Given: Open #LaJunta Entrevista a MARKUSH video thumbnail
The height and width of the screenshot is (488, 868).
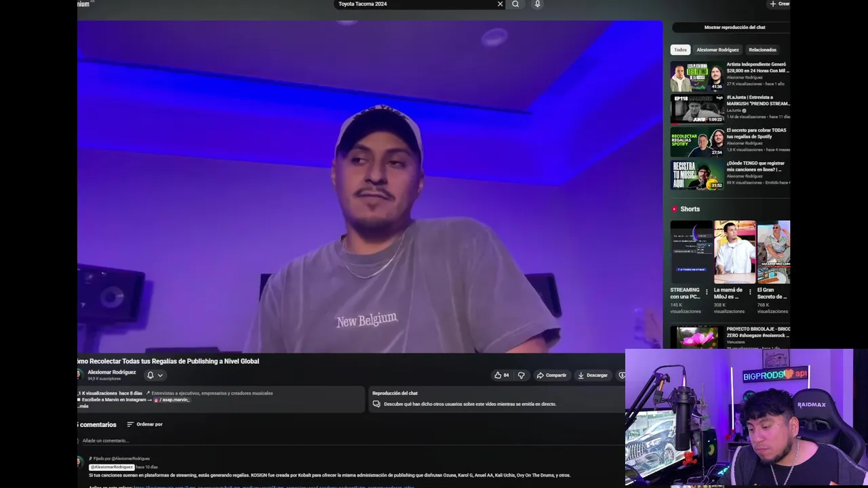Looking at the screenshot, I should coord(697,109).
